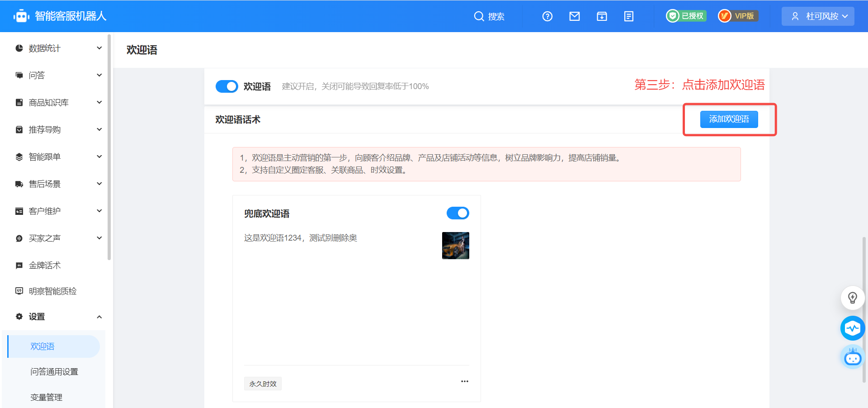Open the 变量管理 submenu item
This screenshot has height=408, width=868.
coord(47,397)
